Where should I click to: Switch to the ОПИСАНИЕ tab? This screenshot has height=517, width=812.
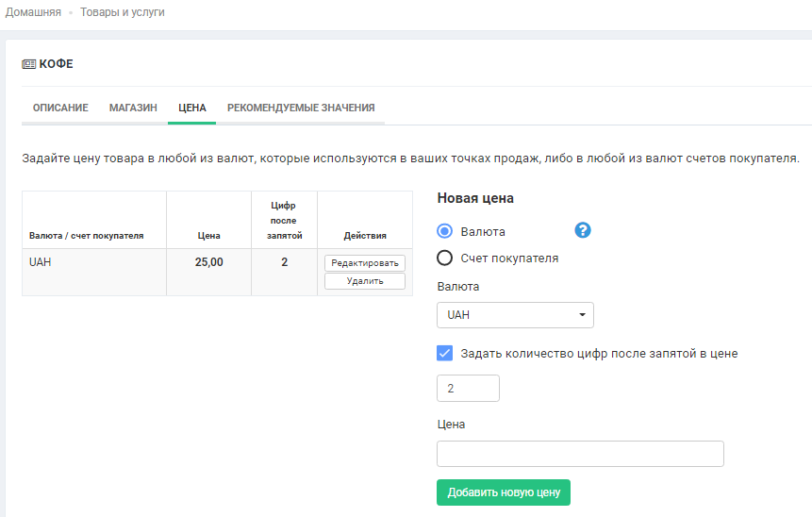(60, 108)
